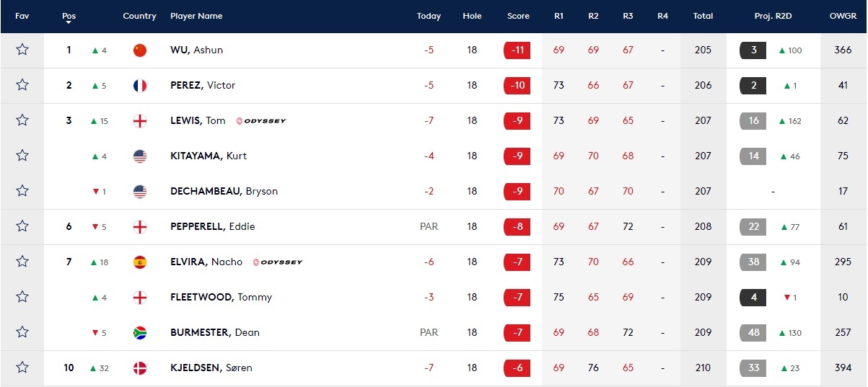Click the Spain flag beside Elvira
This screenshot has width=868, height=387.
coord(140,262)
